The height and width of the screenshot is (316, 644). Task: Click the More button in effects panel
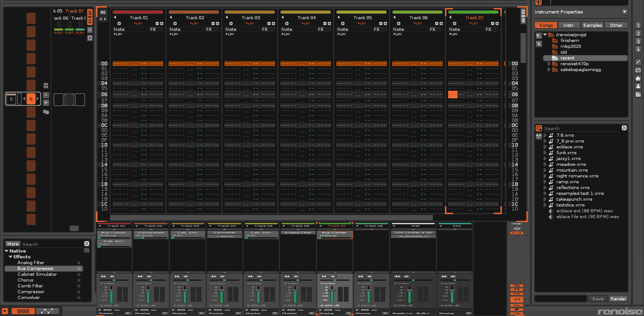pyautogui.click(x=13, y=244)
